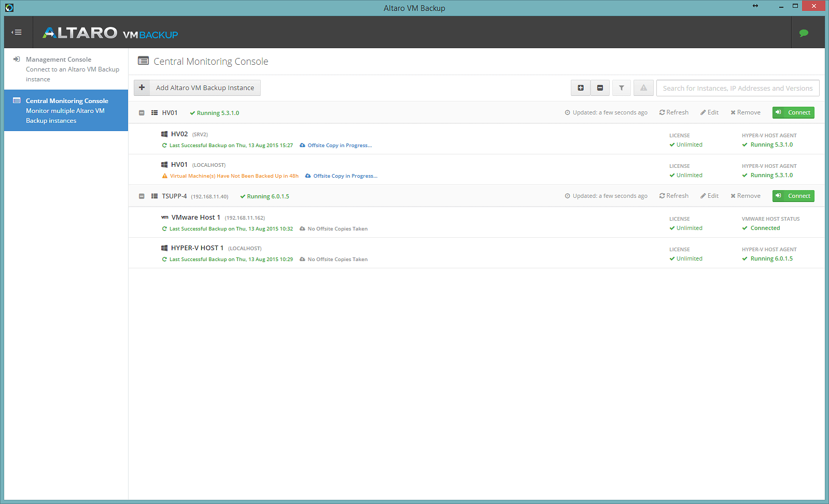Collapse all instances with the minus icon

click(x=600, y=88)
